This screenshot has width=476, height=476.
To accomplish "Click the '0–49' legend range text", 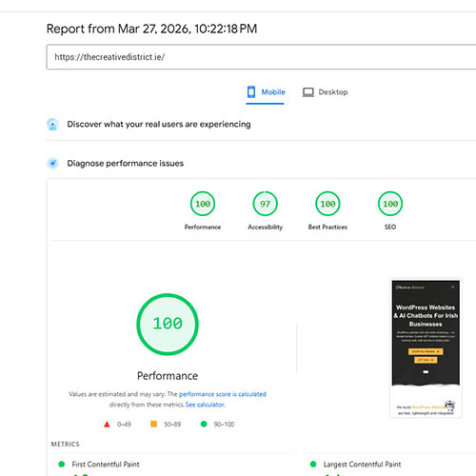I will [124, 425].
